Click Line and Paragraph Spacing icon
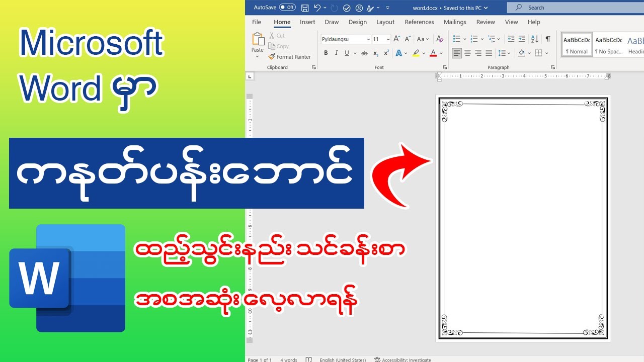Screen dimensions: 644x362 (502, 53)
